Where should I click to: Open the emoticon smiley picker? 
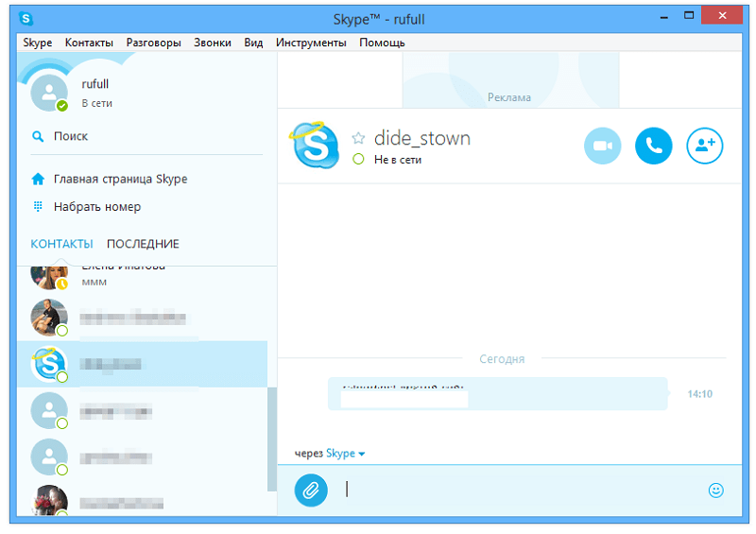[715, 491]
